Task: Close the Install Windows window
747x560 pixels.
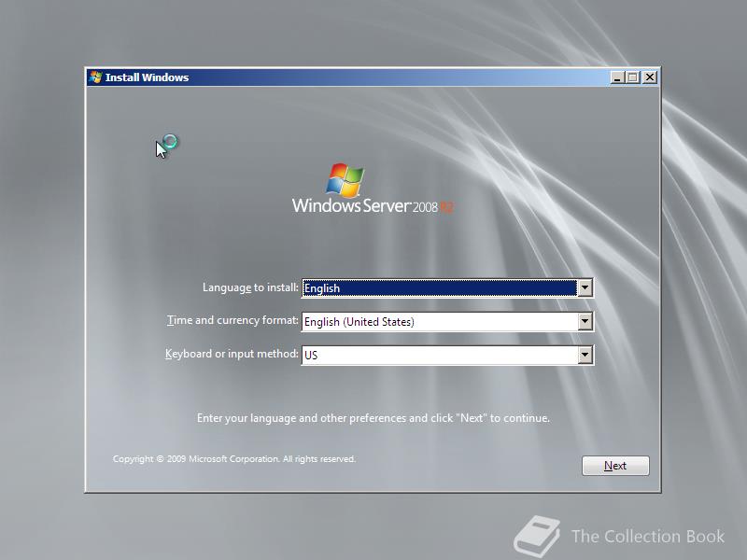Action: click(650, 77)
